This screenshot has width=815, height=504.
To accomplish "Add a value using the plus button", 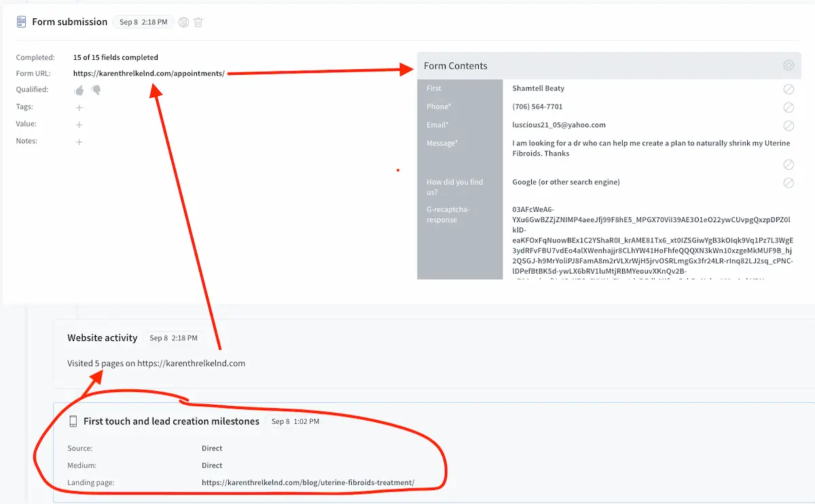I will point(79,124).
